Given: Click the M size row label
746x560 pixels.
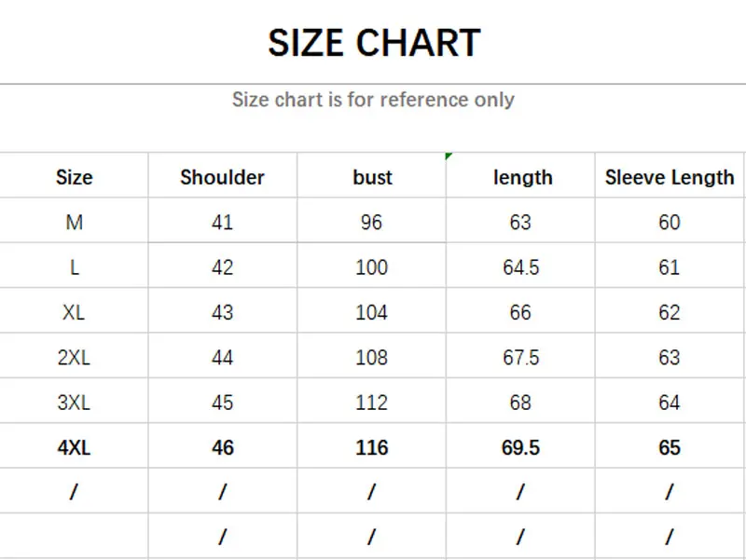Looking at the screenshot, I should pos(75,223).
